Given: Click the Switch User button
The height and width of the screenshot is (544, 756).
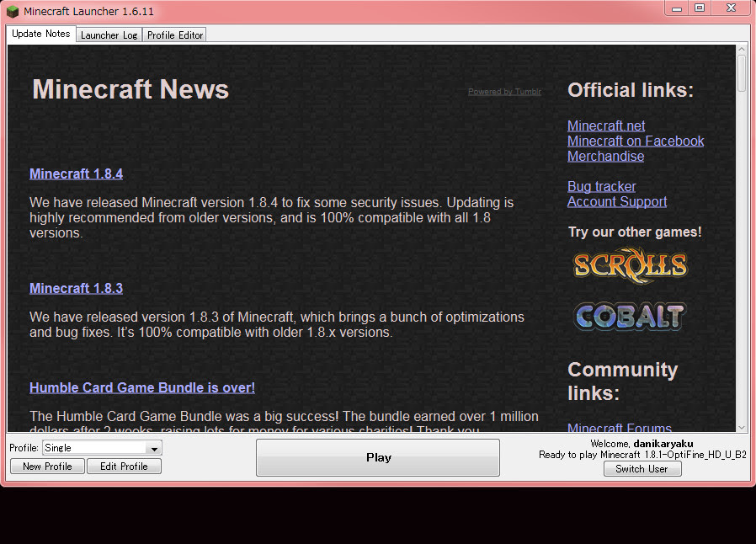Looking at the screenshot, I should pos(642,469).
